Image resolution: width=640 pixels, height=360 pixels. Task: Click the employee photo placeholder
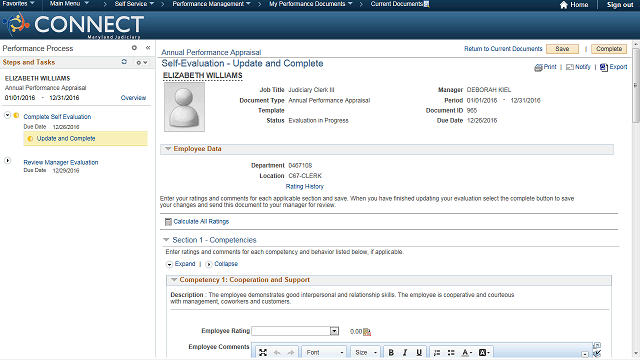pos(184,107)
